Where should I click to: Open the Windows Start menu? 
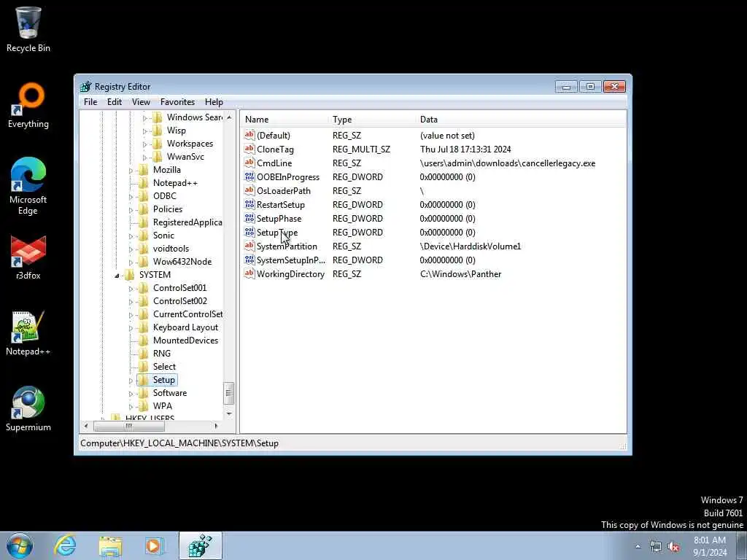20,545
